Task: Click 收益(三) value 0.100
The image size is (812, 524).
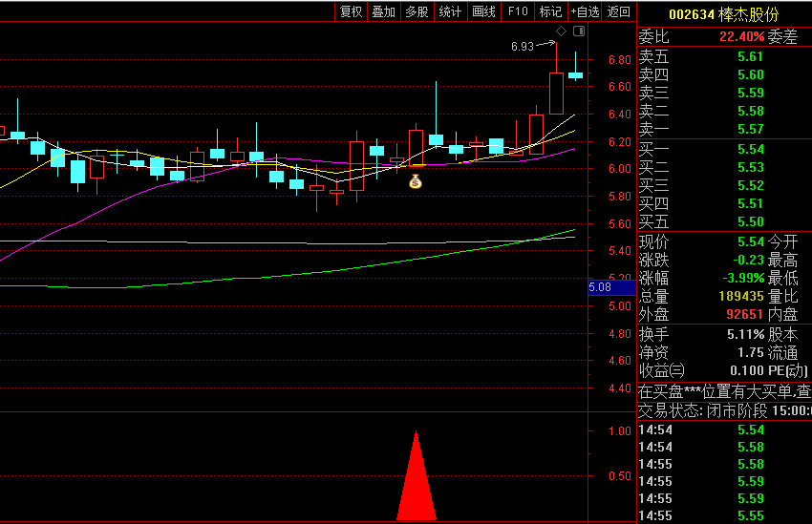Action: click(747, 370)
